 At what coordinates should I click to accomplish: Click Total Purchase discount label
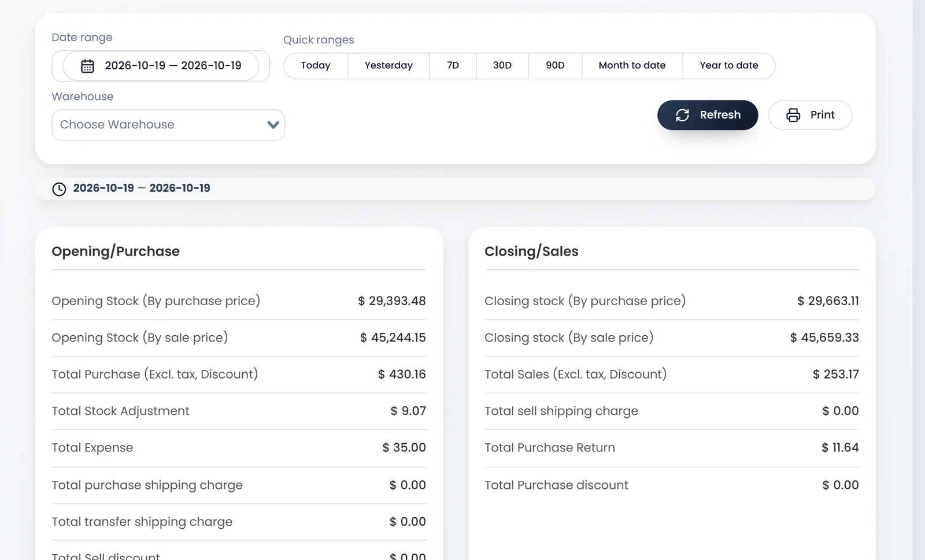click(x=556, y=485)
